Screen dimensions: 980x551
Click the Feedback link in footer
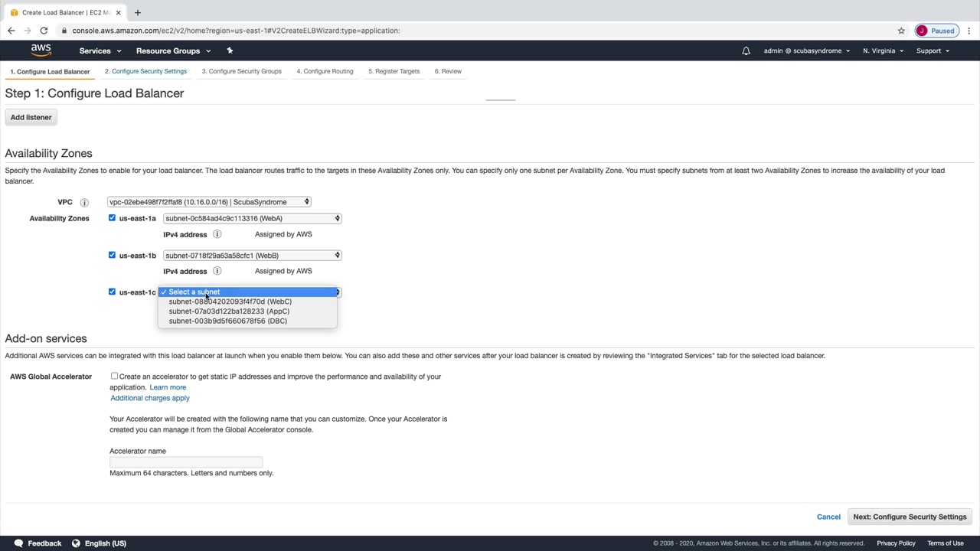(44, 543)
